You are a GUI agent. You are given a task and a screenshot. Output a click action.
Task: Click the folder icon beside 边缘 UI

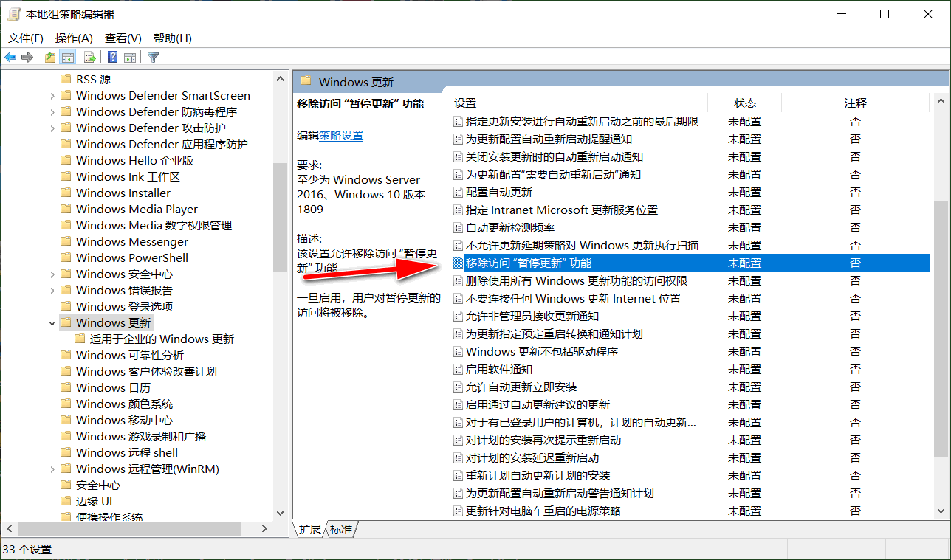click(66, 501)
